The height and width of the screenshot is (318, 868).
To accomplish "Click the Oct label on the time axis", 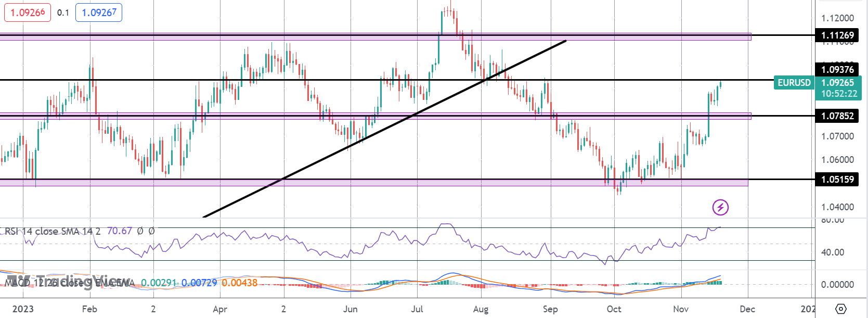I will [614, 309].
